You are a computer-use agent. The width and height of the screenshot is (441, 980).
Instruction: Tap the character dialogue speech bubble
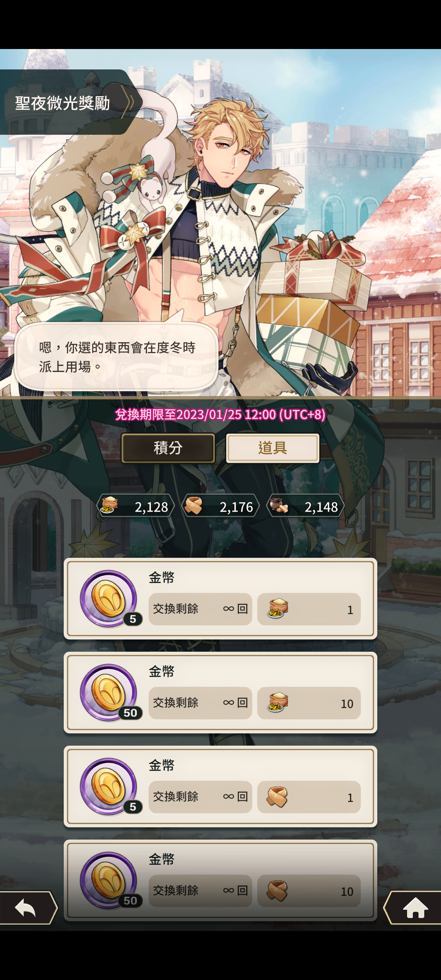tap(116, 356)
